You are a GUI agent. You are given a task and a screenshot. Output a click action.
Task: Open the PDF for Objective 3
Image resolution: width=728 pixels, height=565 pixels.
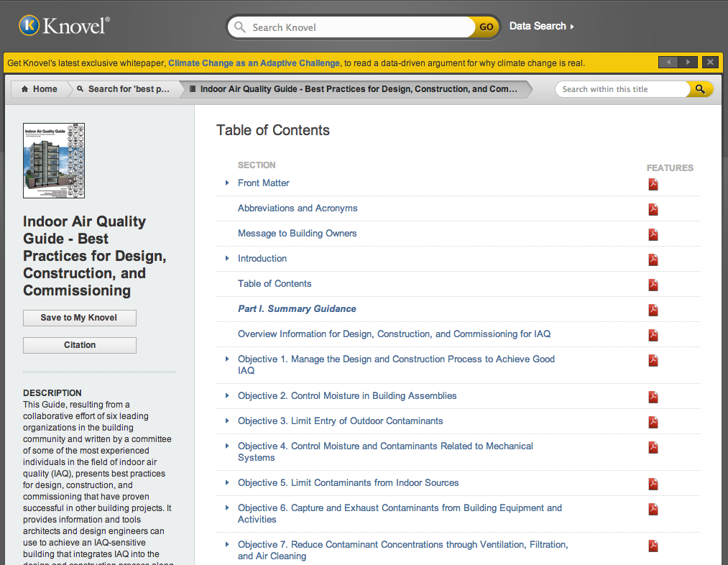coord(653,422)
